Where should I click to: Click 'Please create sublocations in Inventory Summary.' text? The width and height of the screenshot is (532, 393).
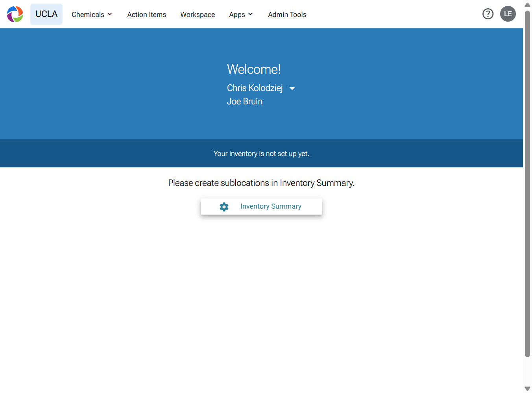pyautogui.click(x=261, y=183)
